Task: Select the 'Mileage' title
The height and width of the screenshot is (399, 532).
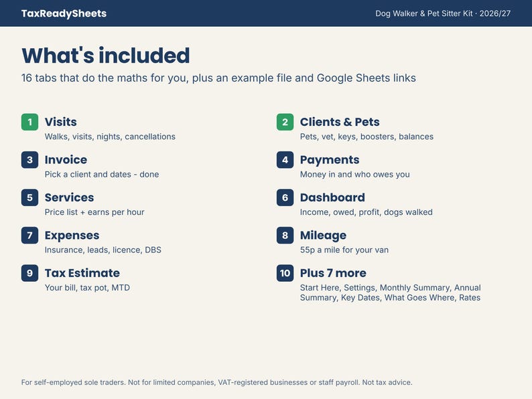Action: [323, 236]
